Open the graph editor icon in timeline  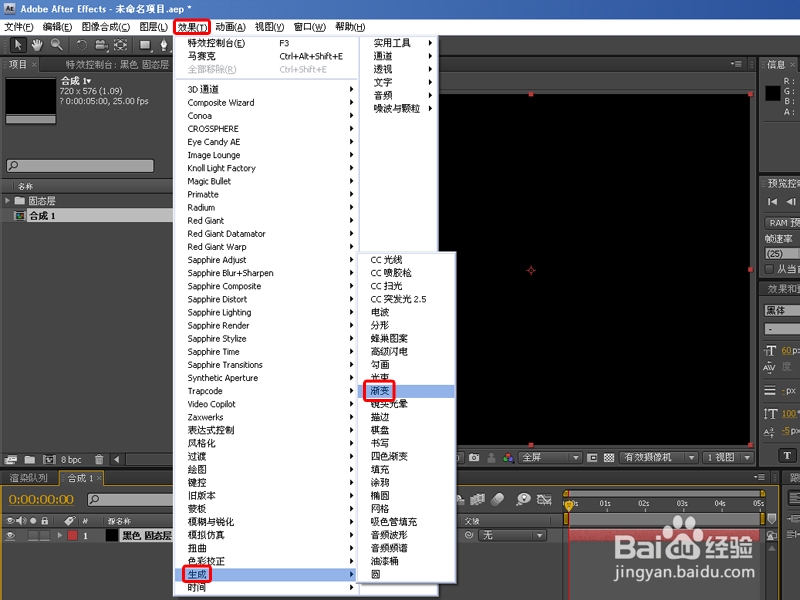pos(544,499)
